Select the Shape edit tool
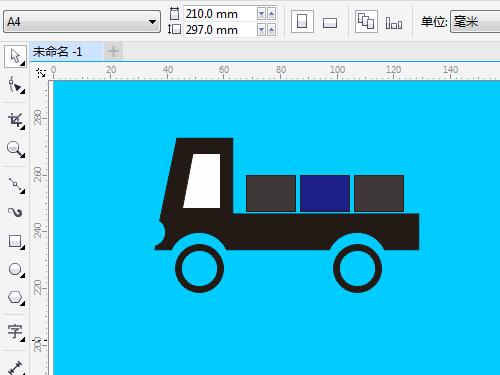 click(x=15, y=85)
